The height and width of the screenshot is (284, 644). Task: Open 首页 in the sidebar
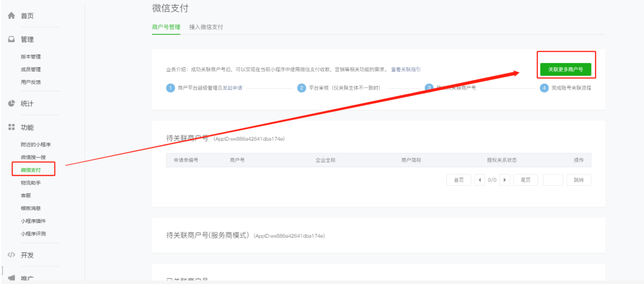point(27,16)
